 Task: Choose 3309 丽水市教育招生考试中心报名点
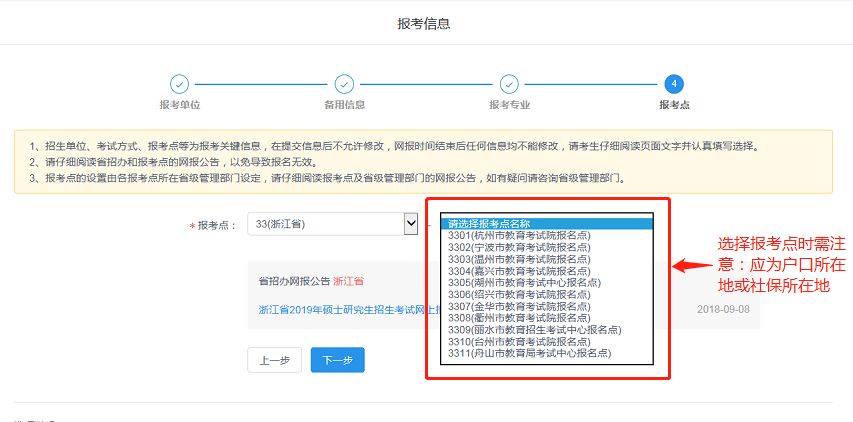pos(534,330)
